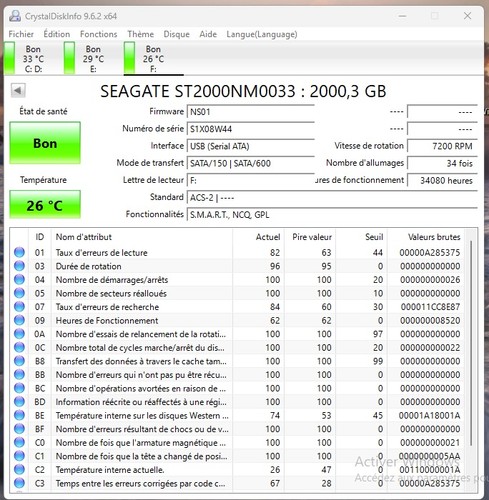Select the C: D: disk tab
Image resolution: width=489 pixels, height=500 pixels.
(x=28, y=59)
